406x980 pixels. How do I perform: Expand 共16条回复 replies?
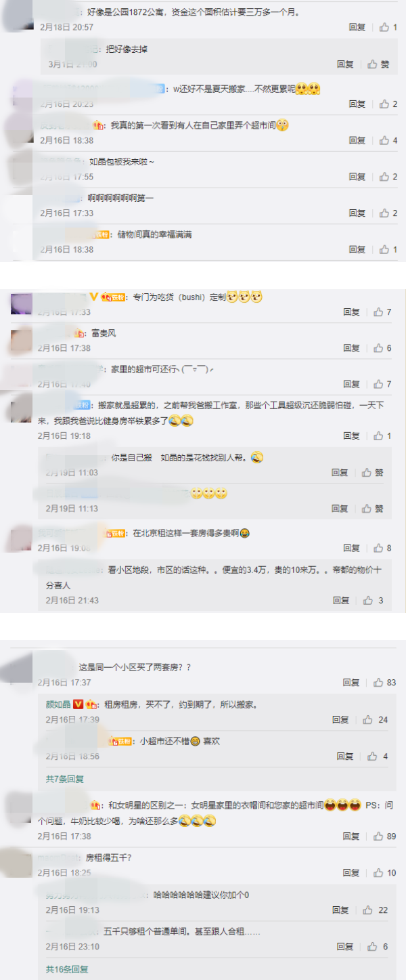(67, 970)
